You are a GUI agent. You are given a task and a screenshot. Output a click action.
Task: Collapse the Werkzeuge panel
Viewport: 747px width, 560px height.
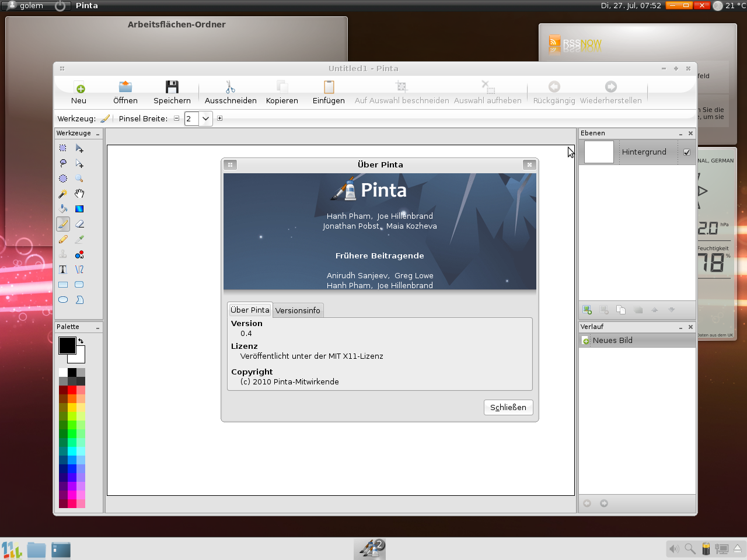pyautogui.click(x=97, y=134)
